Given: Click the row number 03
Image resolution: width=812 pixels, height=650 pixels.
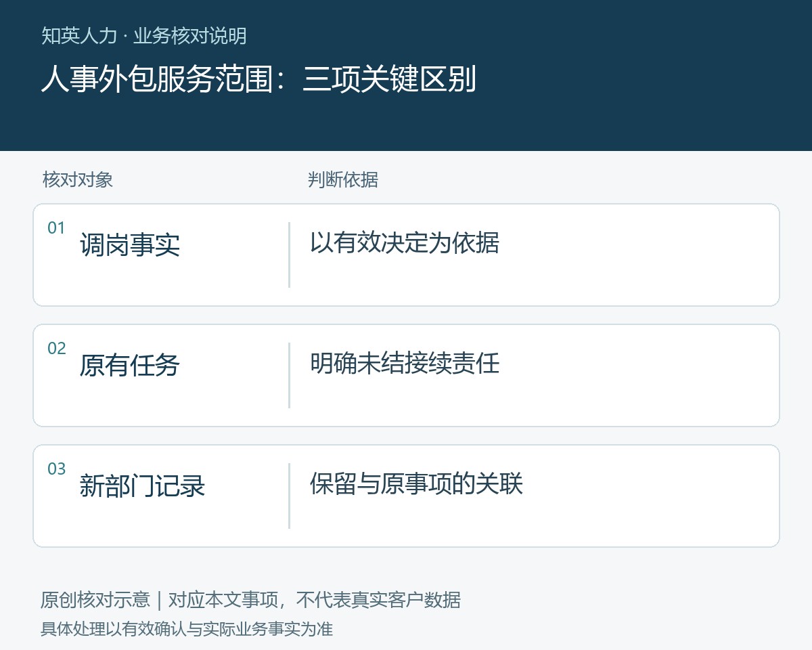Looking at the screenshot, I should tap(56, 469).
